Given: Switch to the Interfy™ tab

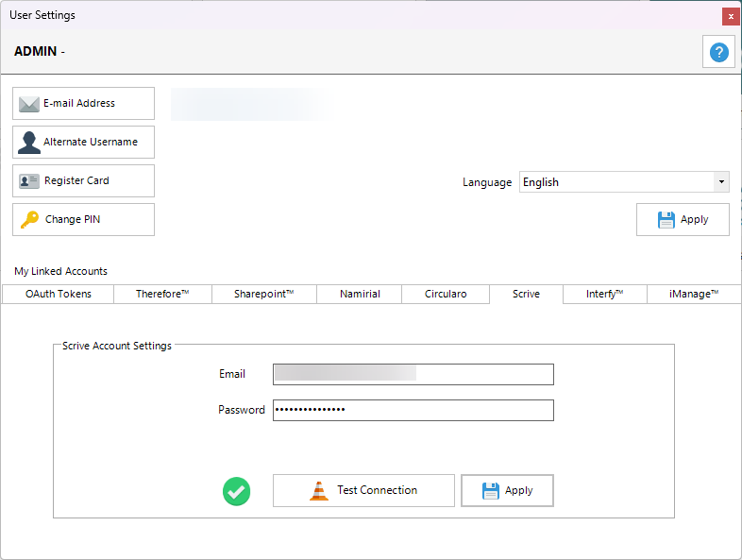Looking at the screenshot, I should click(604, 295).
